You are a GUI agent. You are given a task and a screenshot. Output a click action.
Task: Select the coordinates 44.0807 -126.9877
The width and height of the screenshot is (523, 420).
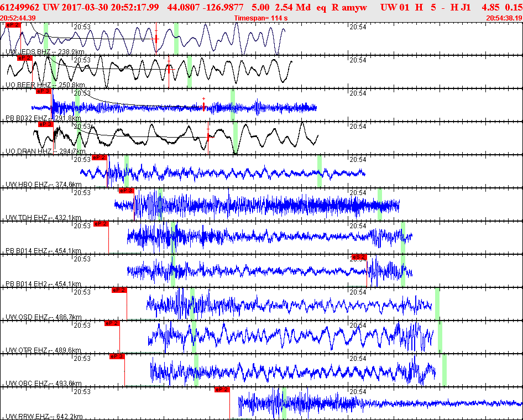(x=205, y=7)
